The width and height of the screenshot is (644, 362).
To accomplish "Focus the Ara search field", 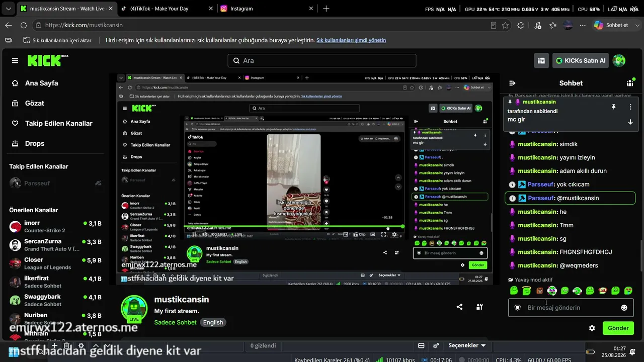I will click(x=322, y=61).
